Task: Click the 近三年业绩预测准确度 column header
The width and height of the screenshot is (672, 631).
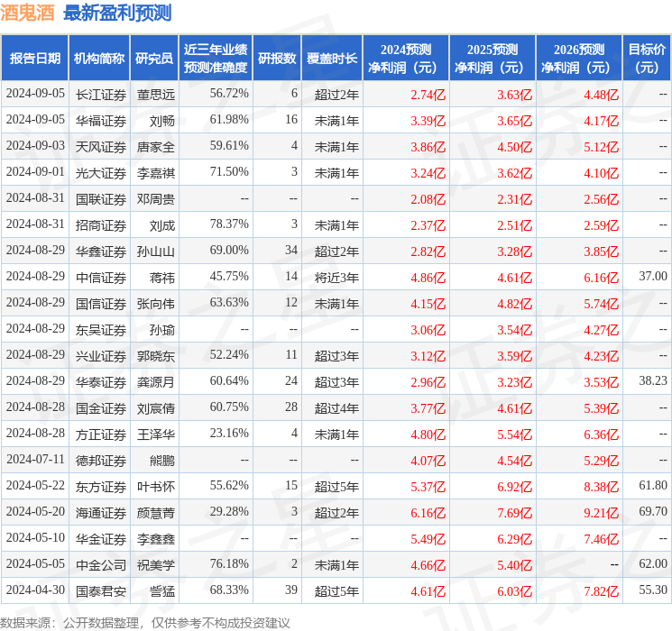Action: [216, 59]
